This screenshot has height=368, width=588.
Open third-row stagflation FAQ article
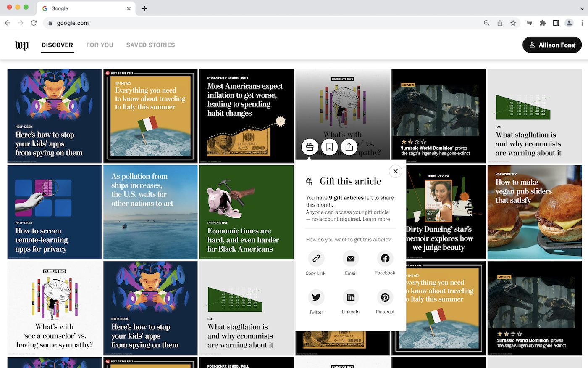coord(247,308)
